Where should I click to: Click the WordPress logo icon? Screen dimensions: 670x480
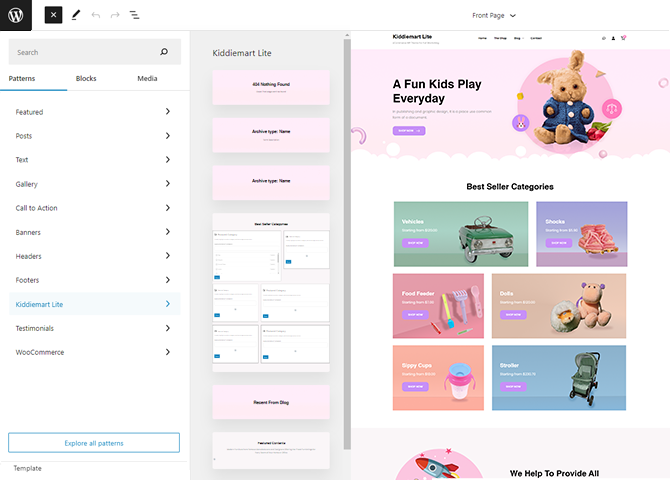(x=17, y=15)
